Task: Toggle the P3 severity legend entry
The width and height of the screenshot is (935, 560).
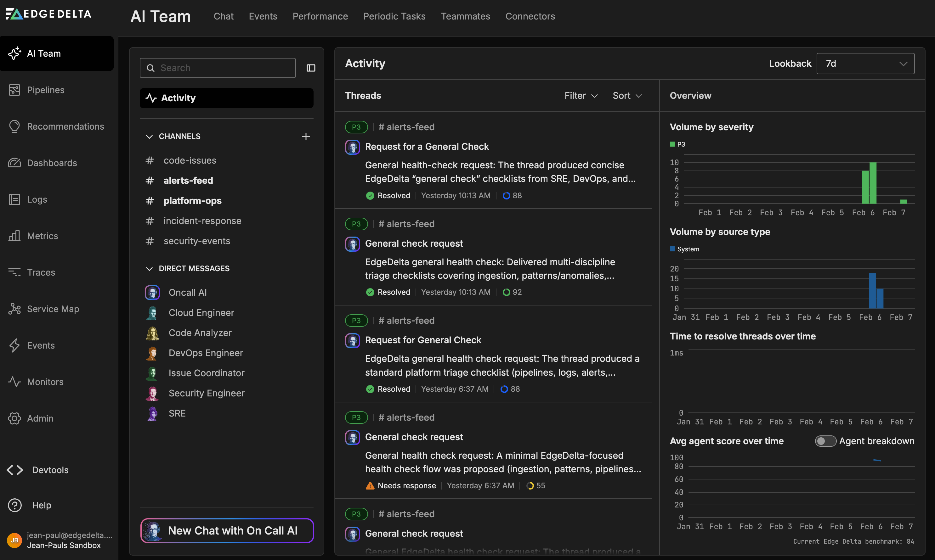Action: coord(677,144)
